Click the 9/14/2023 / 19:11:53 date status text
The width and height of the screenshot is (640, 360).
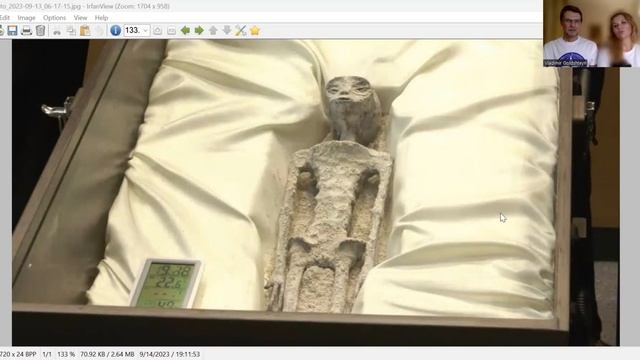tap(170, 354)
